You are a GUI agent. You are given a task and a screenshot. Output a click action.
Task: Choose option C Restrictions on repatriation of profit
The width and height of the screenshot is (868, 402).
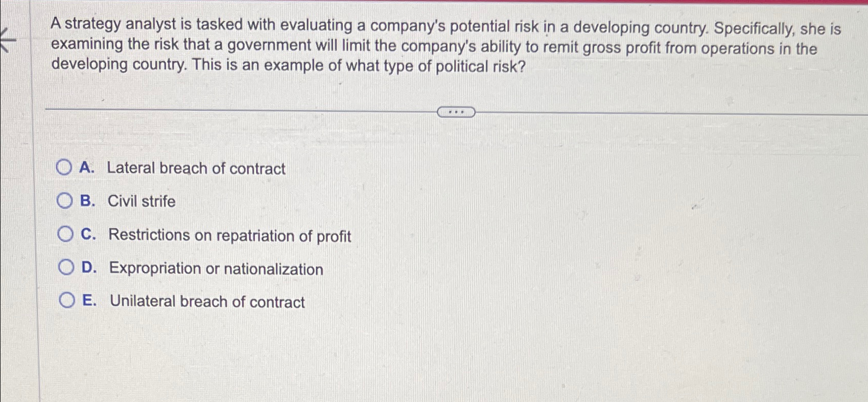(x=64, y=234)
